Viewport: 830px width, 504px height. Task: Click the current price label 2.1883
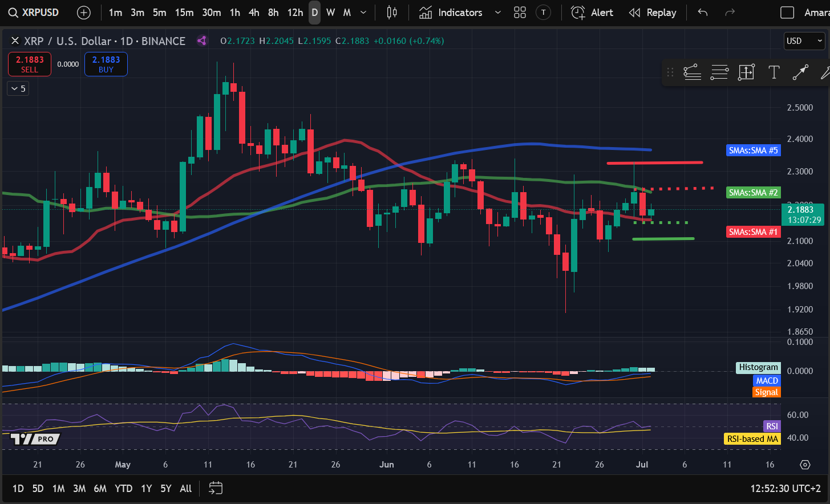point(804,214)
